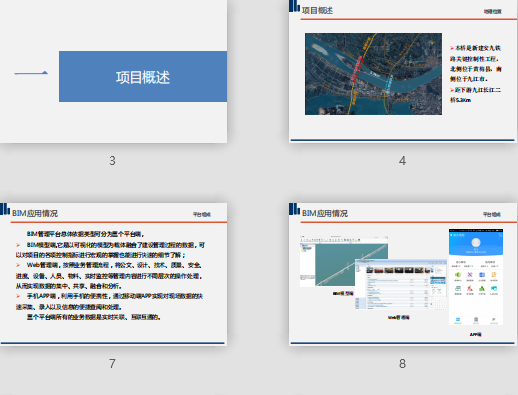Click the BIM bridge model screenshot on slide 8
The height and width of the screenshot is (395, 518).
click(x=344, y=262)
